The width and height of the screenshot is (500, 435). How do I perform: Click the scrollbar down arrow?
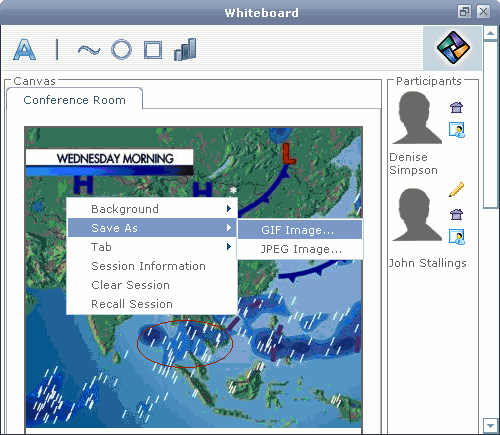(x=490, y=426)
